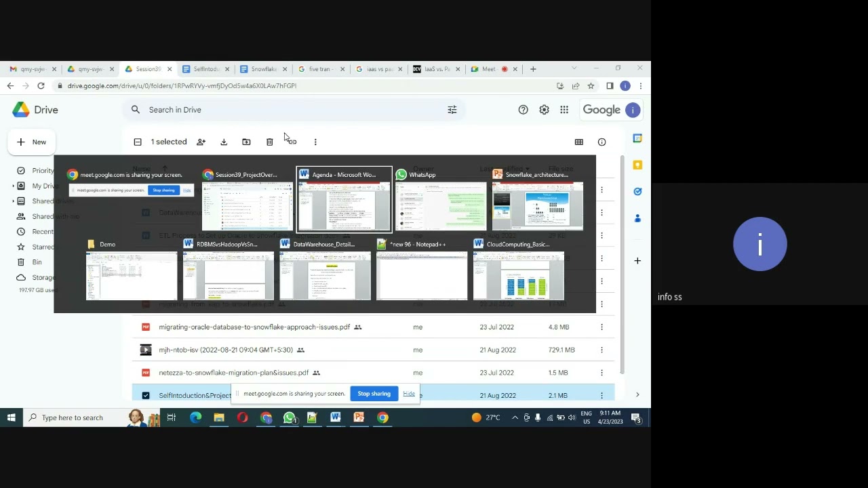Expand the Shared drives tree arrow

[x=13, y=201]
